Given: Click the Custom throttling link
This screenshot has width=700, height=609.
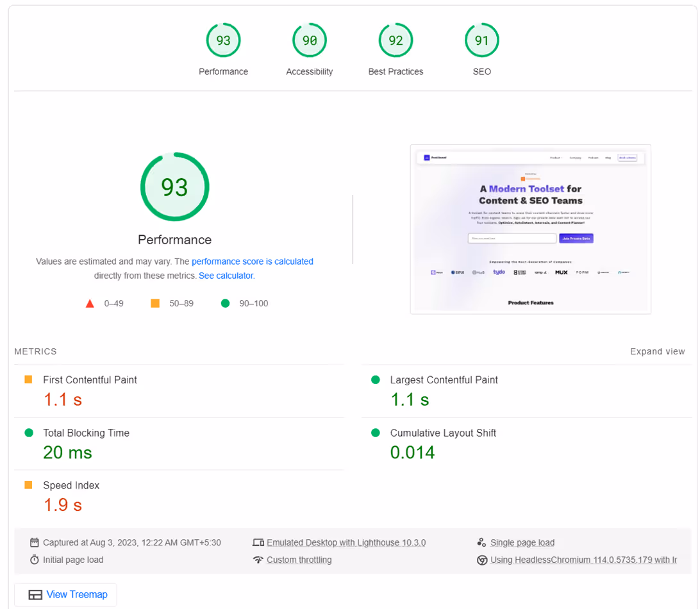Looking at the screenshot, I should click(x=299, y=560).
